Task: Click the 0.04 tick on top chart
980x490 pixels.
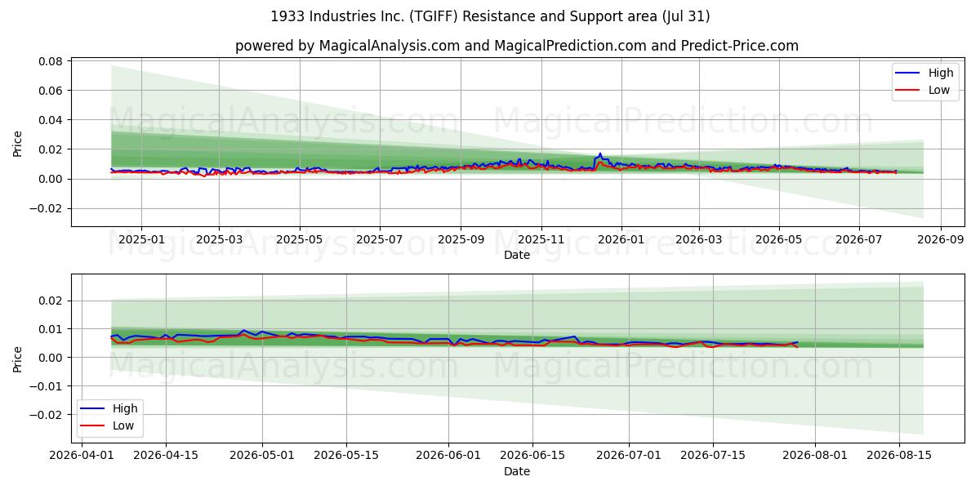Action: [51, 120]
